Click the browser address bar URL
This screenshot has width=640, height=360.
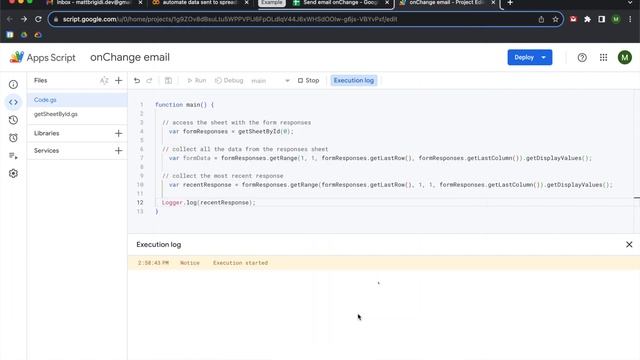(230, 19)
